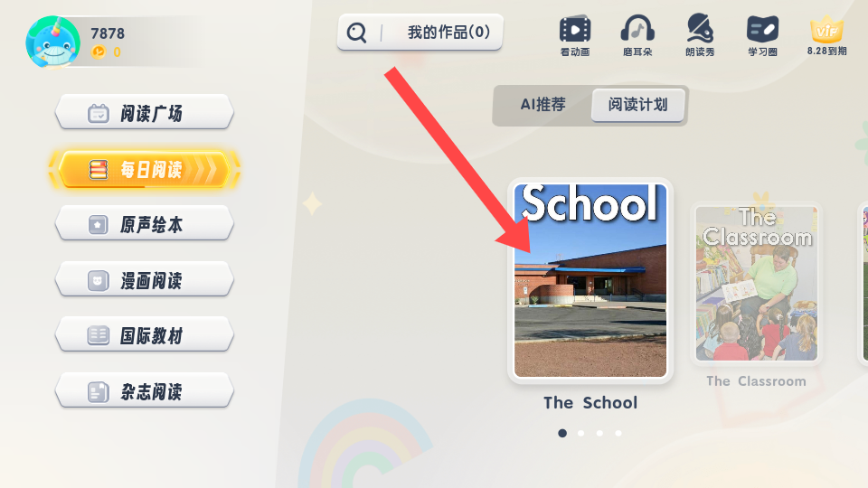Click the narwhal user avatar
Image resolution: width=868 pixels, height=488 pixels.
click(53, 42)
